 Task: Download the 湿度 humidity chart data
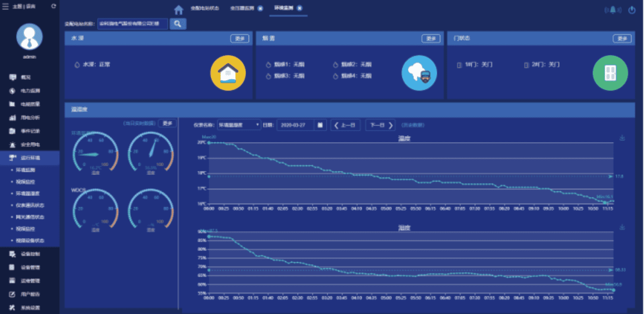pos(622,227)
